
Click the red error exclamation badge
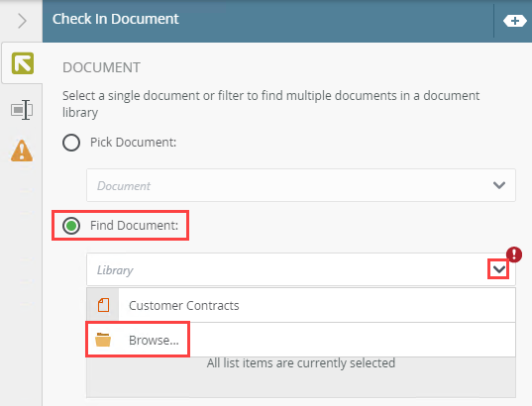(x=514, y=254)
